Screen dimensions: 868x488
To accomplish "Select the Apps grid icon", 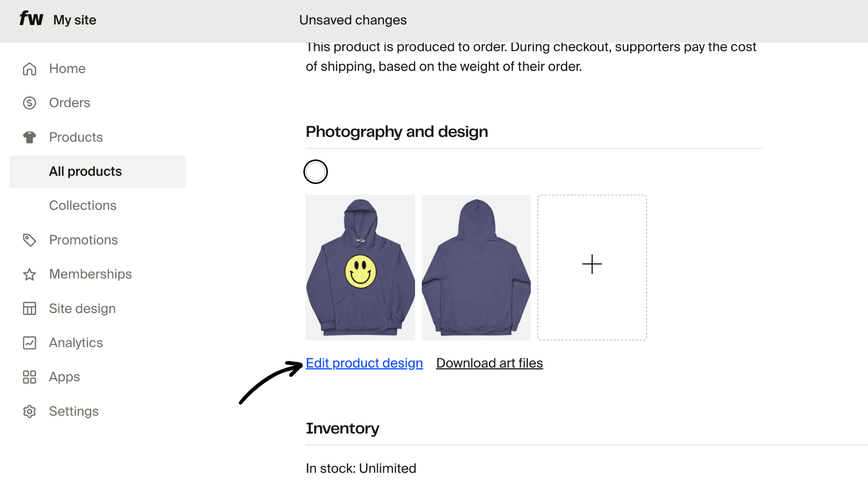I will tap(29, 377).
